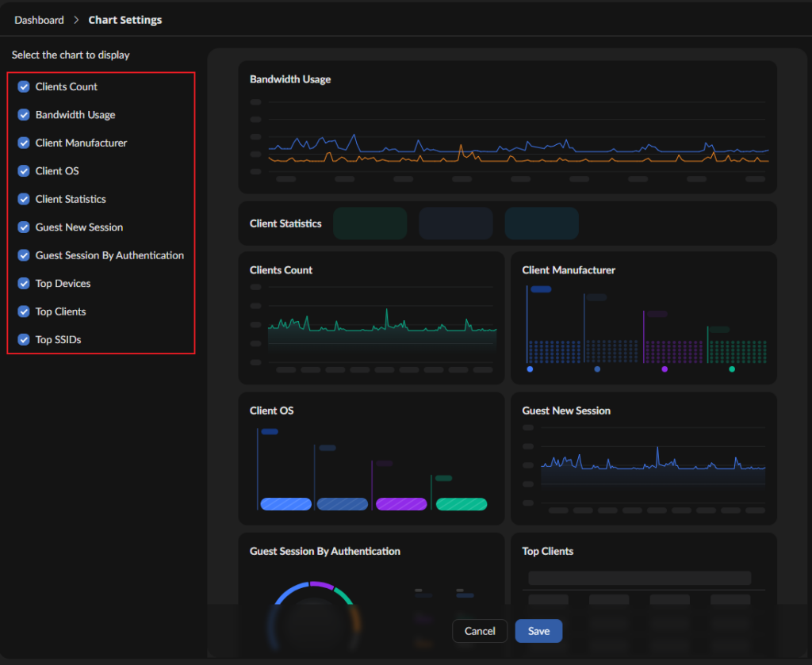This screenshot has width=812, height=665.
Task: Click the breadcrumb chevron separator
Action: coord(76,20)
